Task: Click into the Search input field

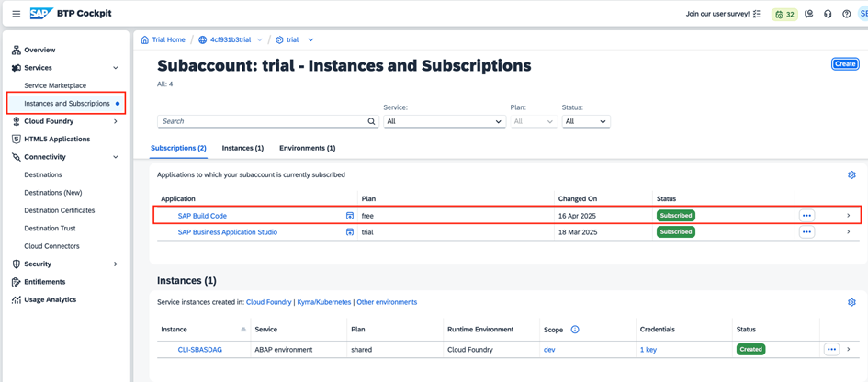Action: (262, 121)
